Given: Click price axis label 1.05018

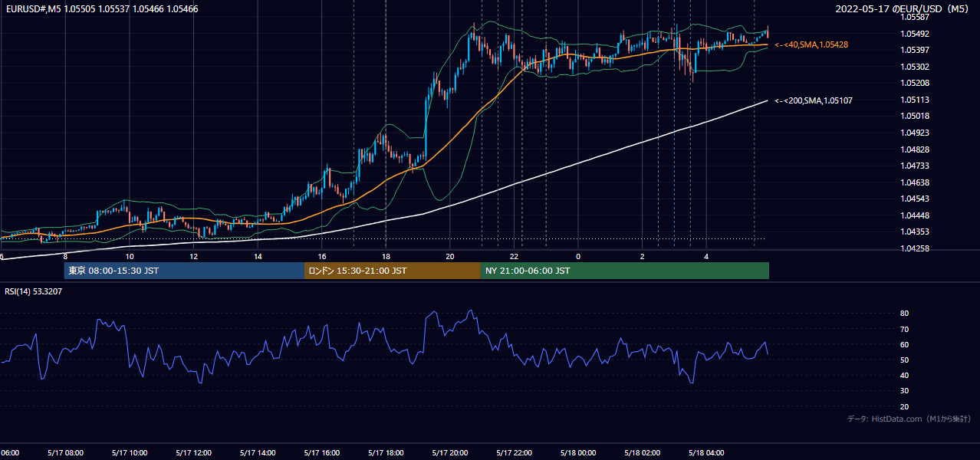Looking at the screenshot, I should 914,116.
